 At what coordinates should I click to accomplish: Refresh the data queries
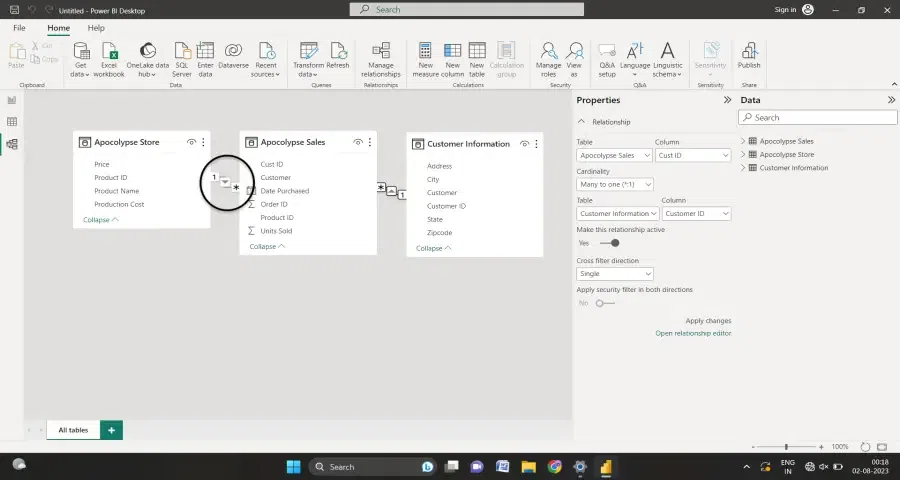(x=338, y=56)
